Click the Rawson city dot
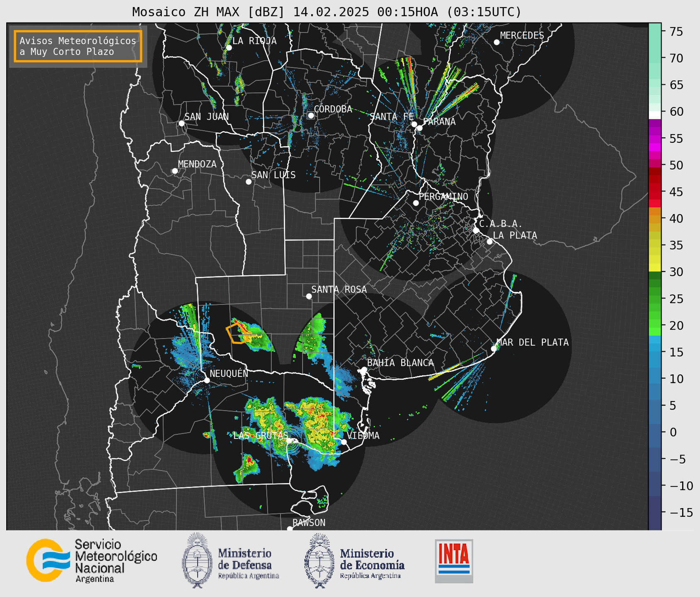The width and height of the screenshot is (700, 597). click(x=290, y=529)
